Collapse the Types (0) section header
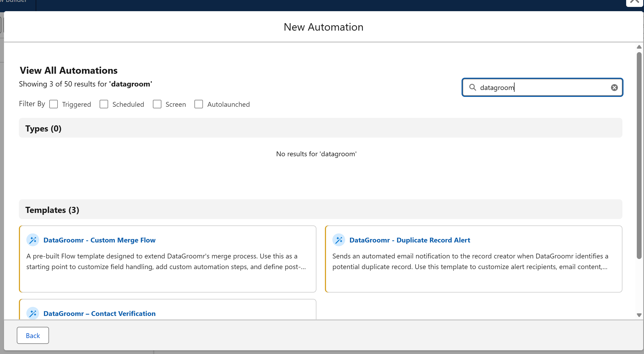This screenshot has height=354, width=644. [43, 129]
